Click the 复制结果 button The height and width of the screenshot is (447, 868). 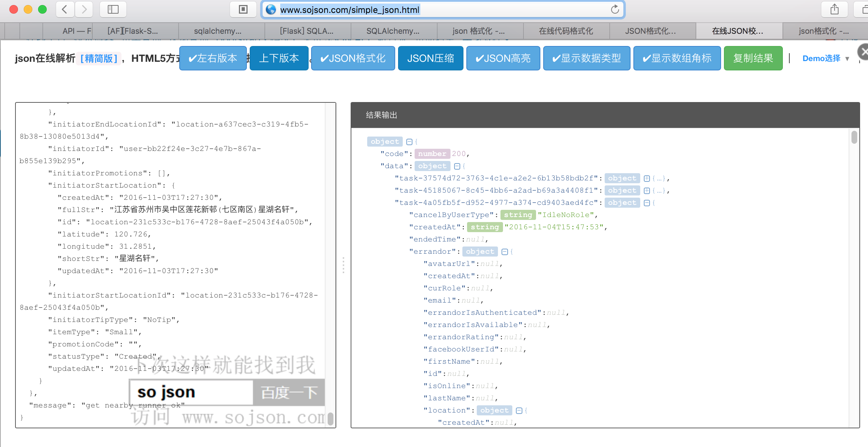click(x=753, y=58)
